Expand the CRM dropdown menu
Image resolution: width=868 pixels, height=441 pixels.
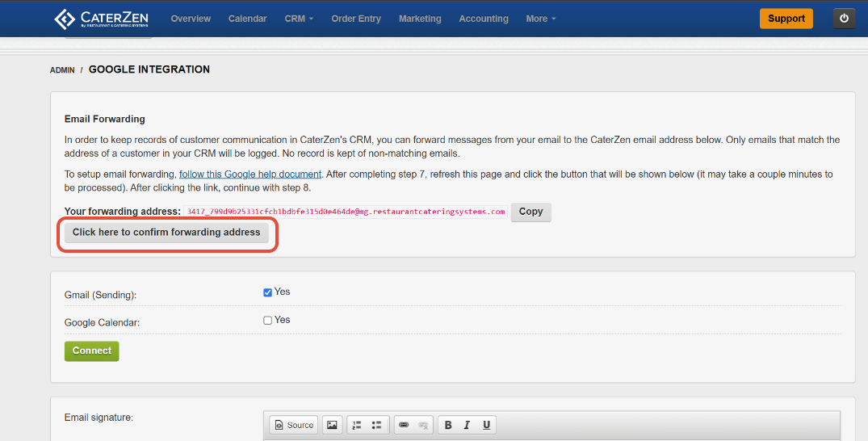(x=299, y=19)
